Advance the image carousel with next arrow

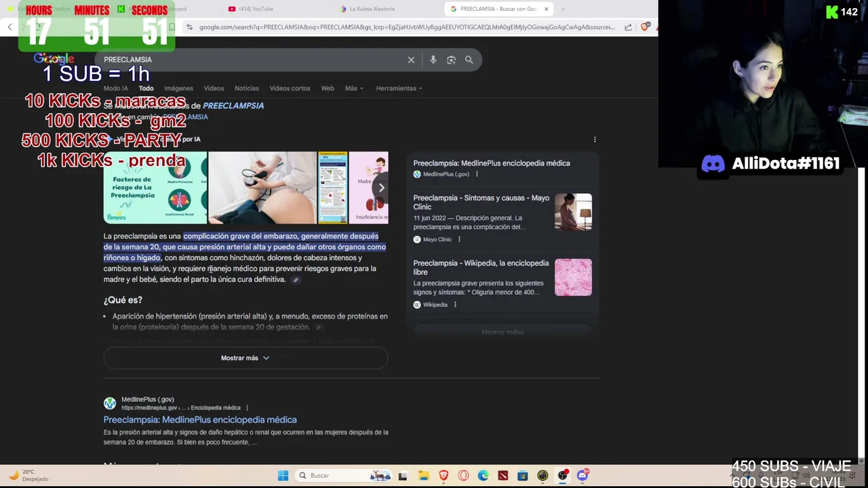point(381,188)
